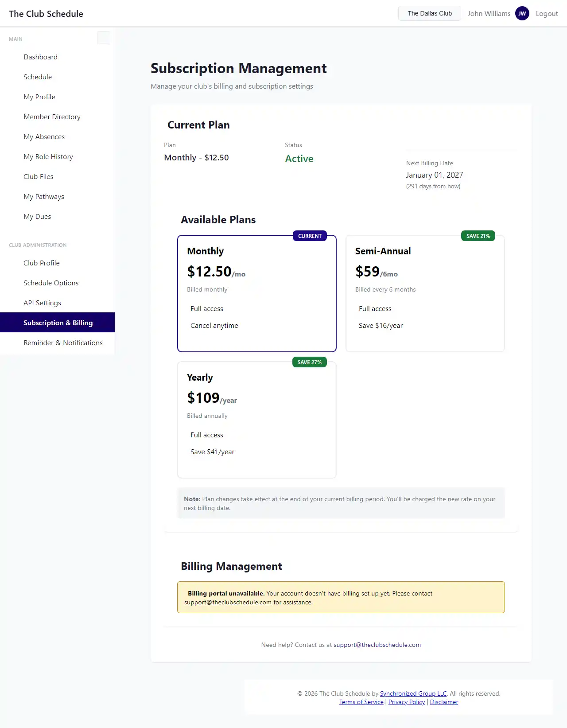This screenshot has width=567, height=728.
Task: Open My Role History
Action: [x=48, y=156]
